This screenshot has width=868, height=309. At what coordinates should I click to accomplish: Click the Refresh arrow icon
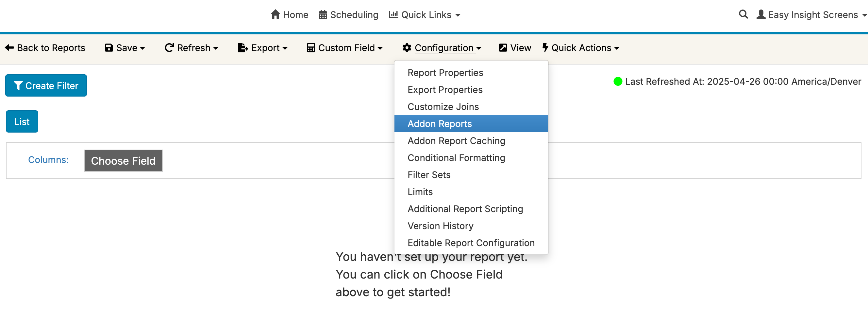169,47
